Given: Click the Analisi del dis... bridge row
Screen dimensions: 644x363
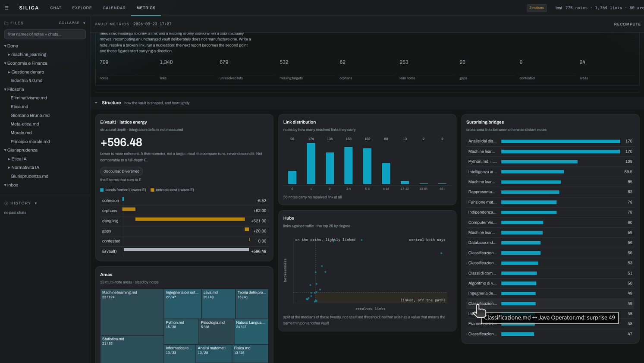Looking at the screenshot, I should 550,141.
